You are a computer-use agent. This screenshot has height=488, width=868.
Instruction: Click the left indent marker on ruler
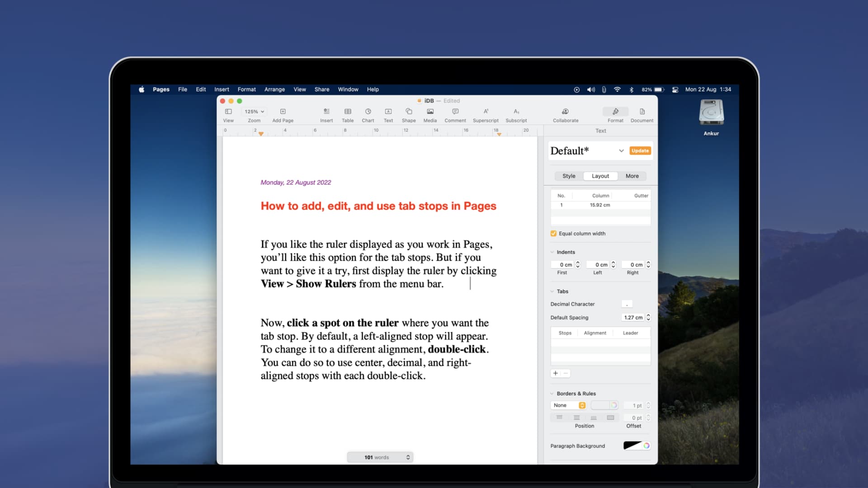pos(261,134)
